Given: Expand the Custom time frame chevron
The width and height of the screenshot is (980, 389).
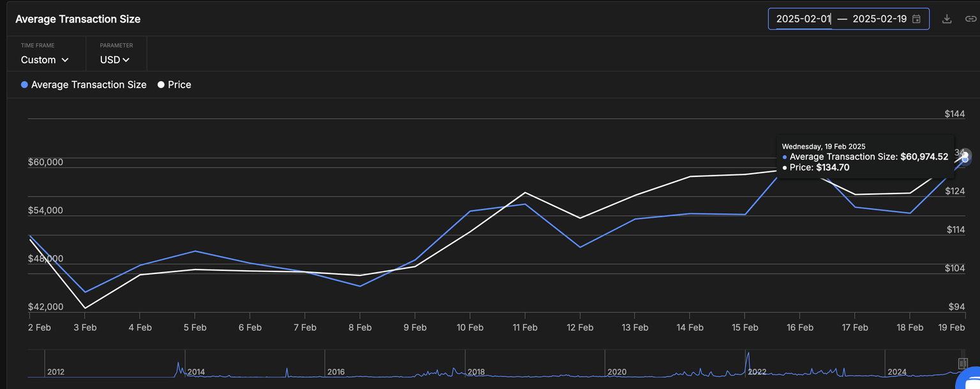Looking at the screenshot, I should click(x=66, y=59).
